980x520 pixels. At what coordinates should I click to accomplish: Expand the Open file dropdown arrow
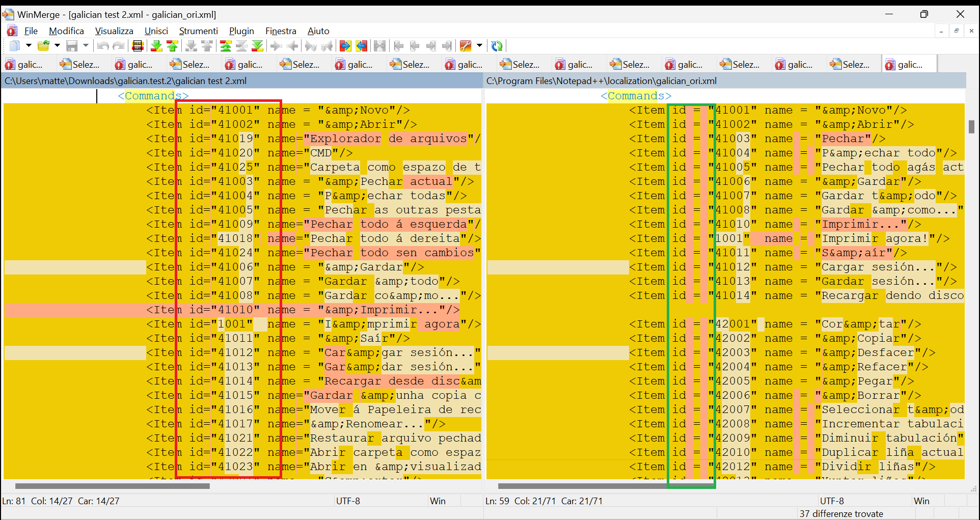tap(58, 46)
